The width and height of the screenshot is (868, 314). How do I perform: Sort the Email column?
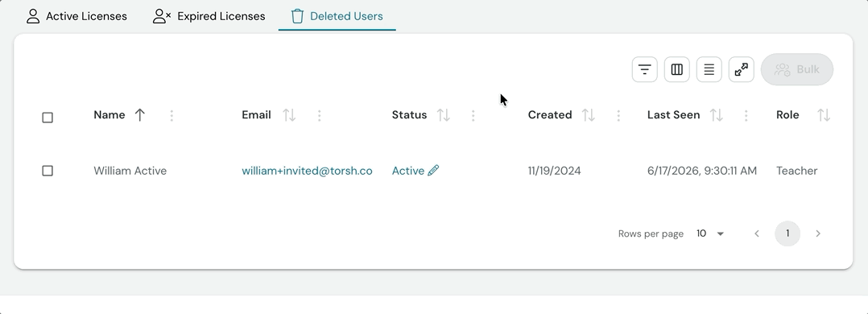pos(289,114)
